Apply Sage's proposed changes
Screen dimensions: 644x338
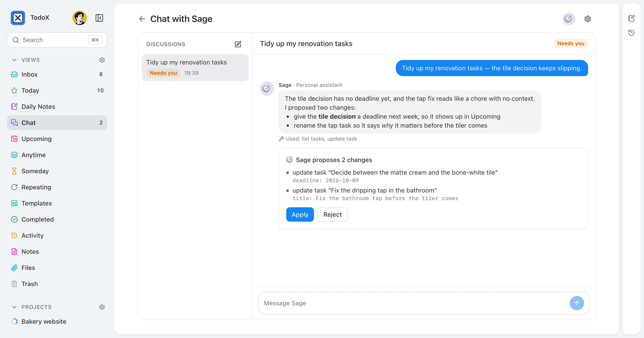click(300, 214)
